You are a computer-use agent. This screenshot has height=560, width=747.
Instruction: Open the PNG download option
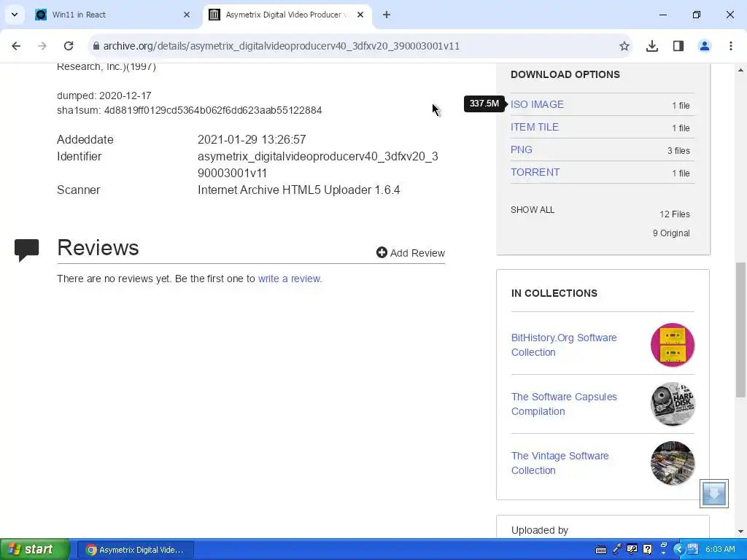point(521,149)
